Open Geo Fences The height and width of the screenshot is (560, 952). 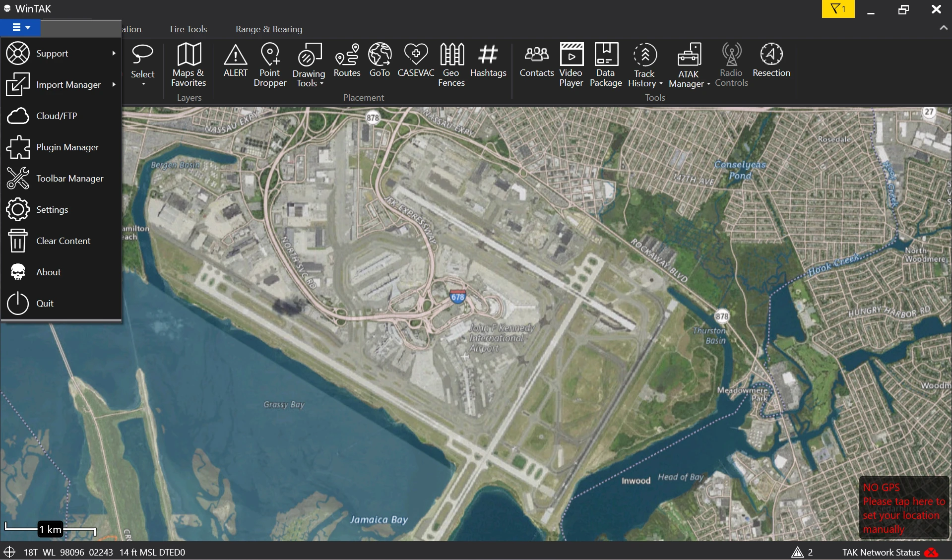tap(451, 65)
